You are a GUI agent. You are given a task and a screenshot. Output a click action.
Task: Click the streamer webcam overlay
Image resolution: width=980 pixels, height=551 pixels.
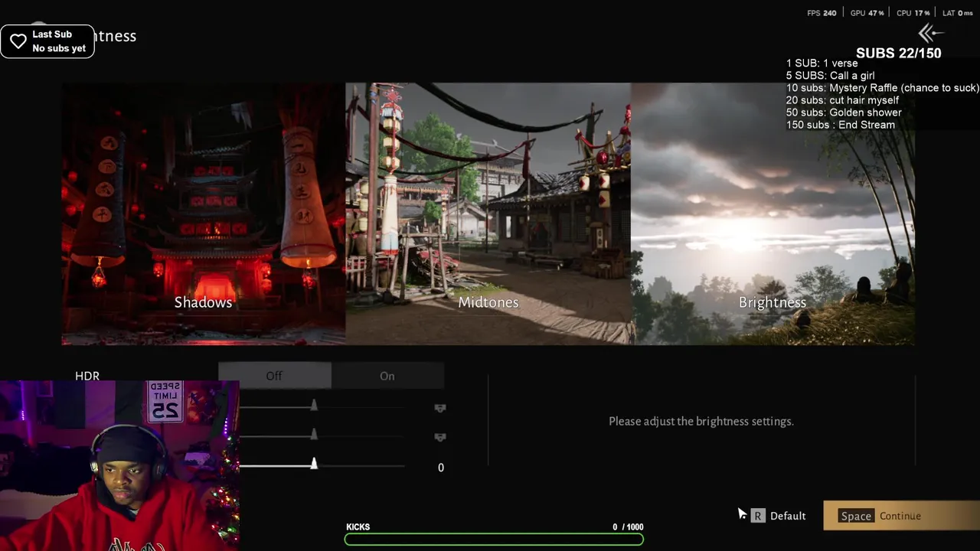click(x=119, y=465)
